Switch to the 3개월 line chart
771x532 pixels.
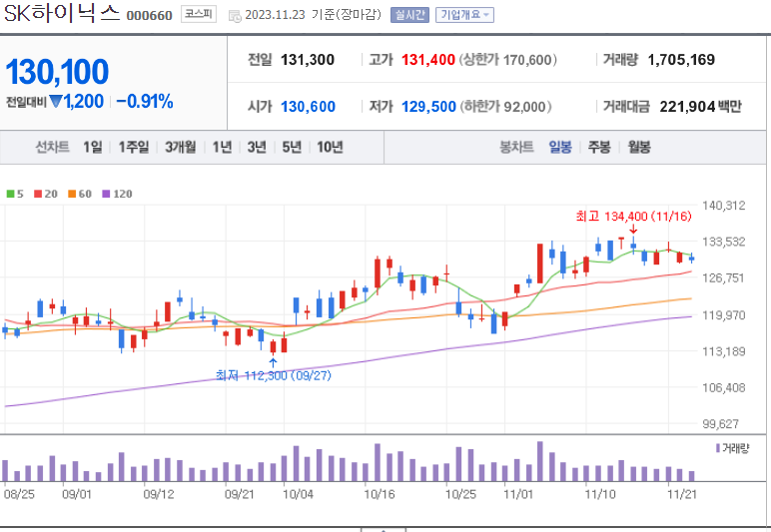180,147
